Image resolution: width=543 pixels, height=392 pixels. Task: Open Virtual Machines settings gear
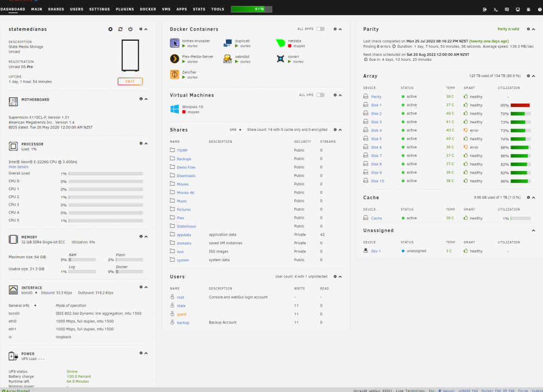coord(335,95)
